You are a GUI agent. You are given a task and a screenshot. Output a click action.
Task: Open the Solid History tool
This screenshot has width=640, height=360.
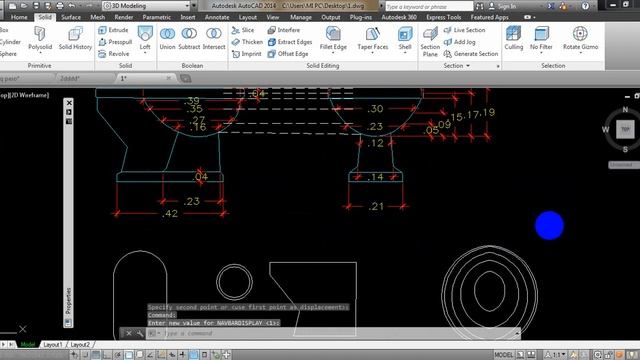click(x=75, y=38)
